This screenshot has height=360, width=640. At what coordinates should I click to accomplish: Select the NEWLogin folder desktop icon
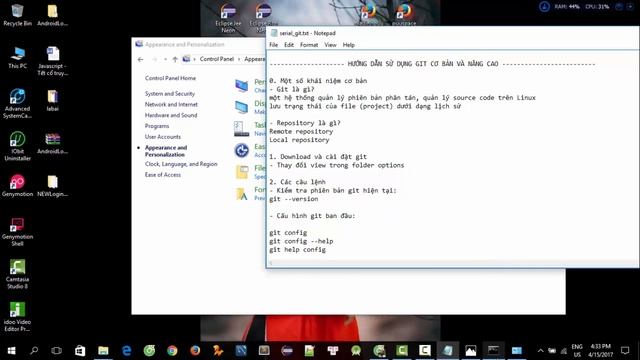53,186
